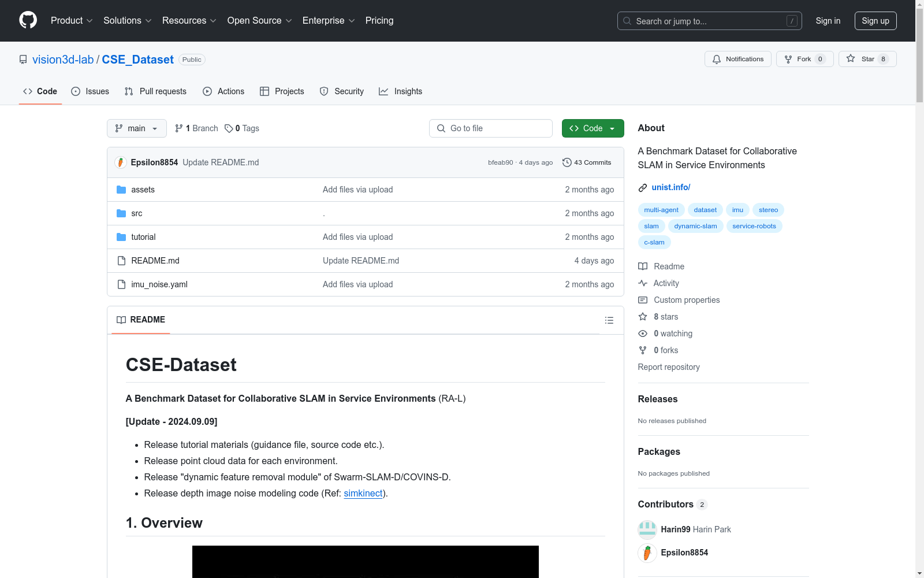Viewport: 924px width, 578px height.
Task: Open the main branch selector dropdown
Action: coord(137,128)
